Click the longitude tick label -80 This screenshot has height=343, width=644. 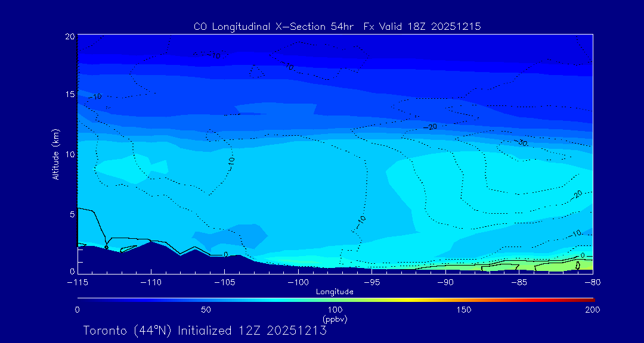593,282
